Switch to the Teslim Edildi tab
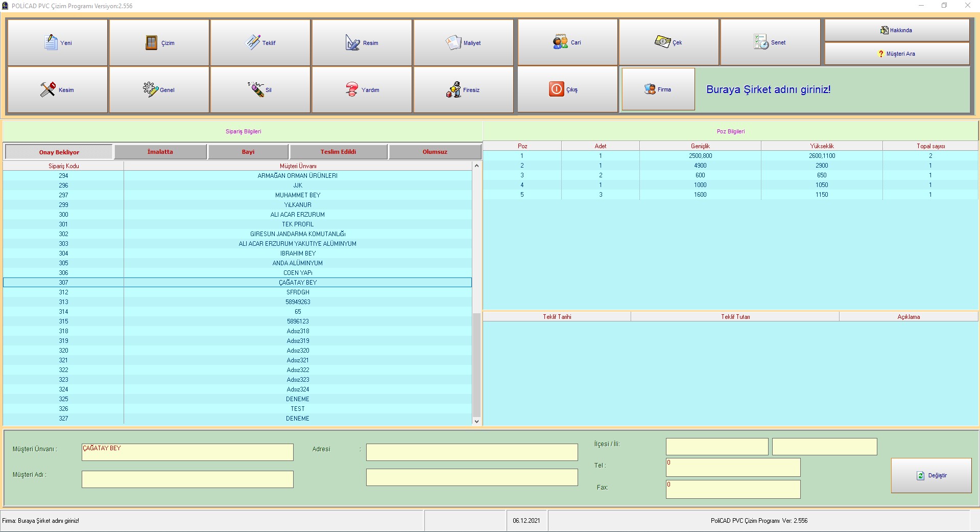 coord(338,152)
